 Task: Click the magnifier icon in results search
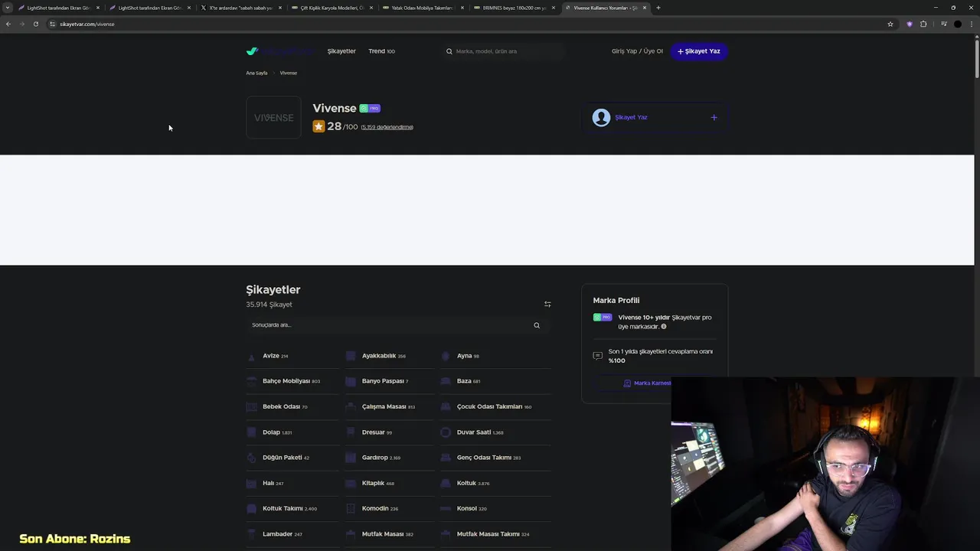[x=537, y=325]
